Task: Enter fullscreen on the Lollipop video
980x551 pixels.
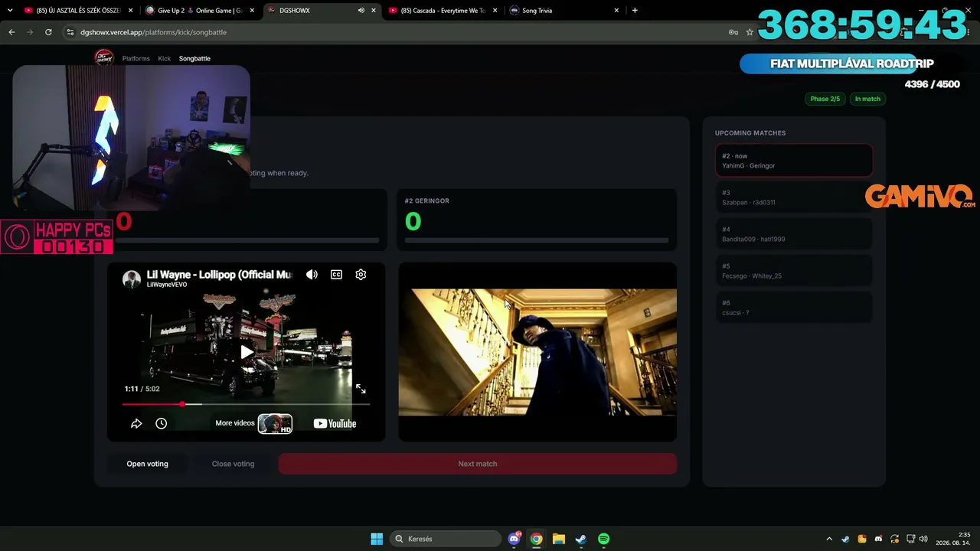Action: tap(361, 389)
